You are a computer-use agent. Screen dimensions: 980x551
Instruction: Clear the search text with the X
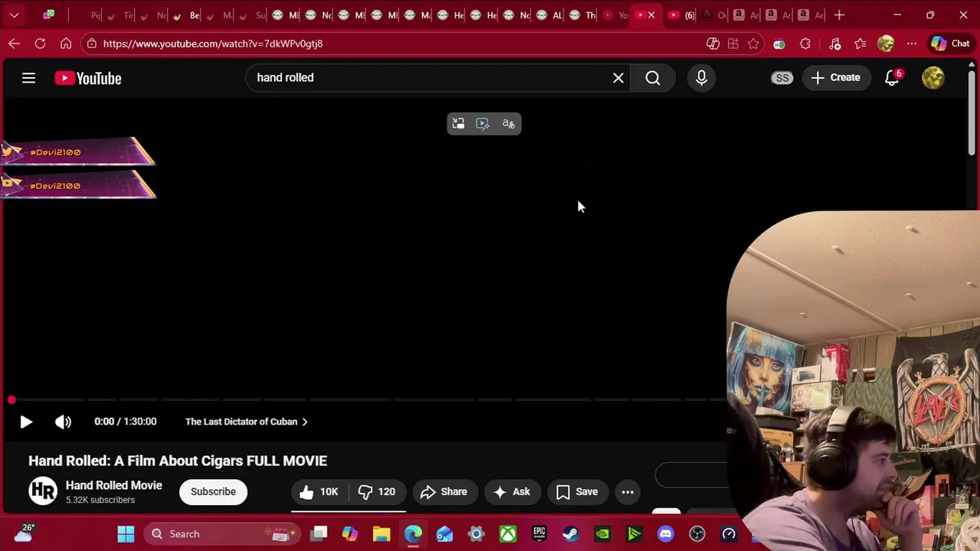pyautogui.click(x=618, y=78)
